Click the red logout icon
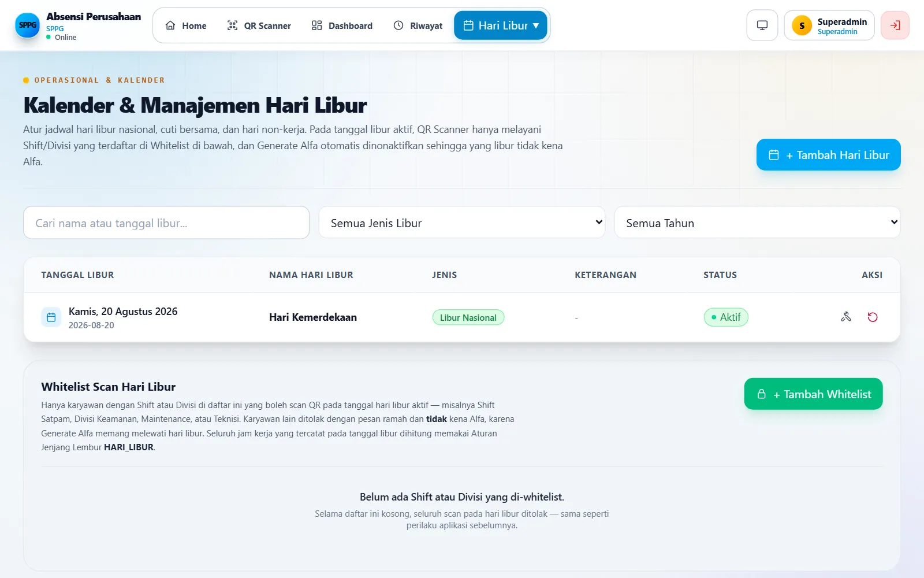The height and width of the screenshot is (578, 924). click(x=895, y=25)
